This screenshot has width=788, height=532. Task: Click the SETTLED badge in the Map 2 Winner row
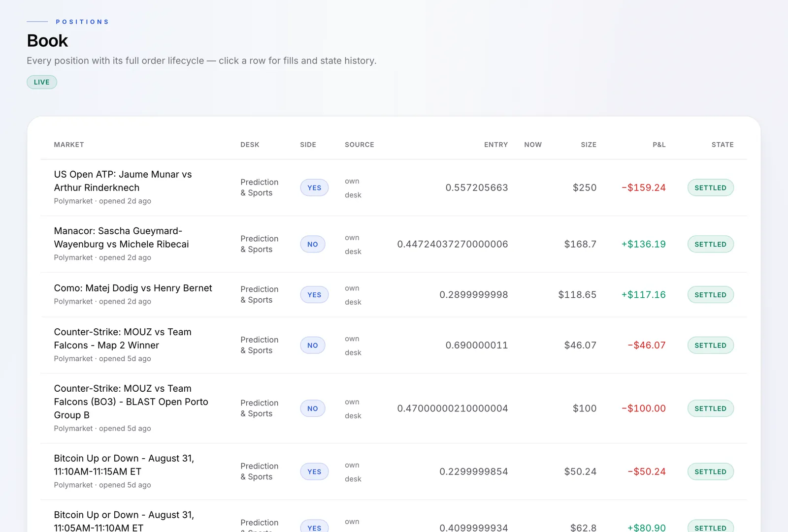711,345
